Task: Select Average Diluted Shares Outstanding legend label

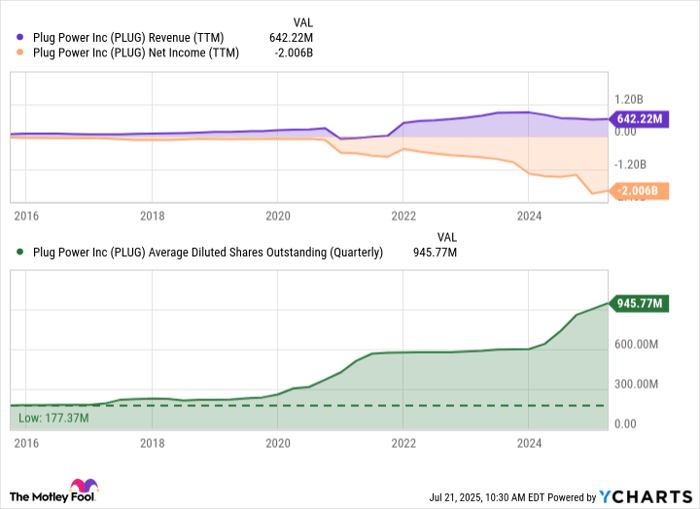Action: [208, 252]
